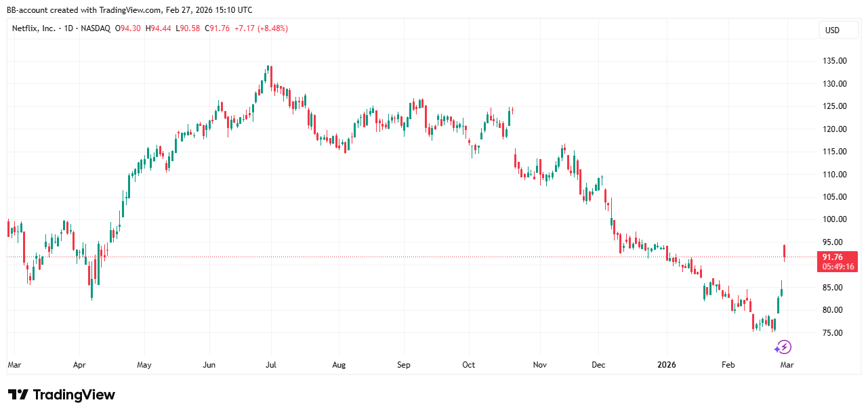
Task: Open the USD currency selector
Action: [x=831, y=30]
